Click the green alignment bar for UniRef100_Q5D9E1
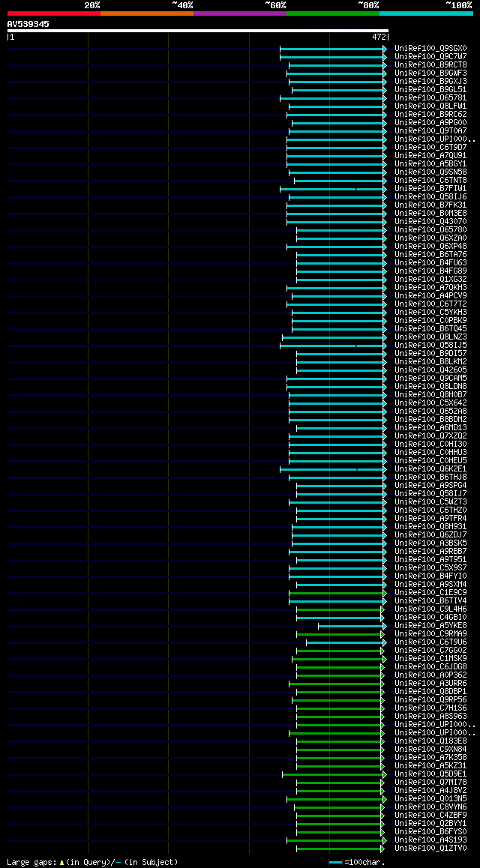Viewport: 480px width, 868px height. 334,774
